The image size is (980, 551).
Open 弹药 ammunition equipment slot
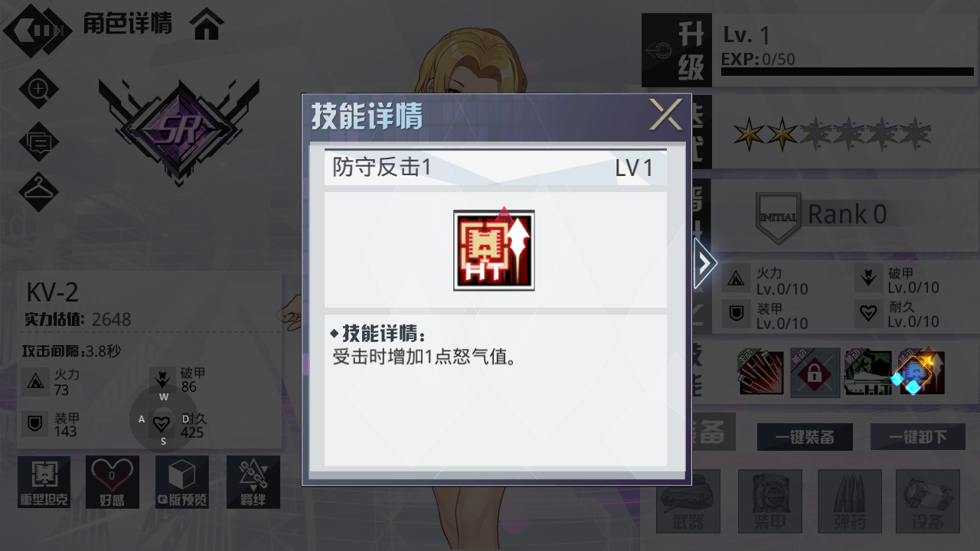[850, 501]
